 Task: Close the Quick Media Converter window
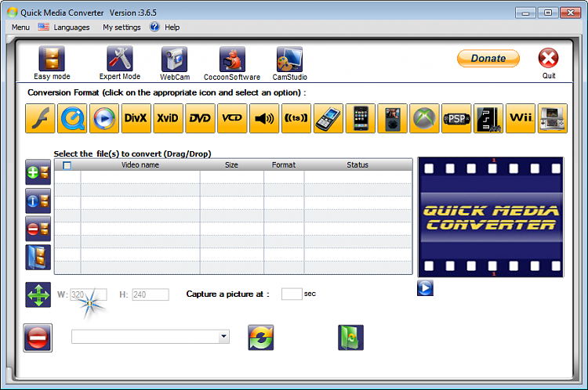(x=571, y=13)
